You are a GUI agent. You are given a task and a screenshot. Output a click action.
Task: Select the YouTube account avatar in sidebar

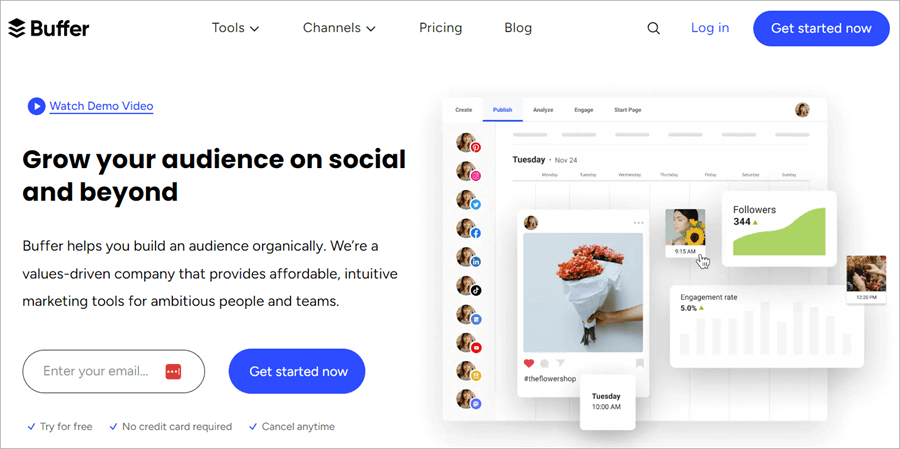pos(468,343)
